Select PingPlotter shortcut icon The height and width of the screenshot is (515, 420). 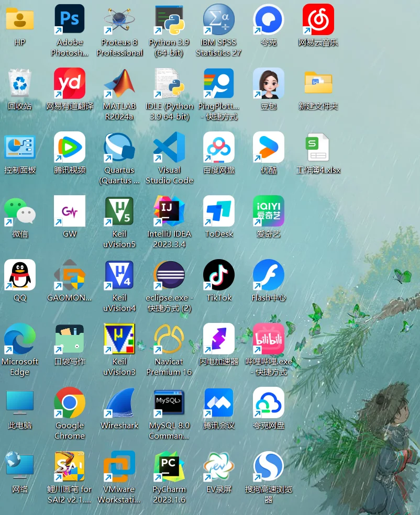click(219, 83)
